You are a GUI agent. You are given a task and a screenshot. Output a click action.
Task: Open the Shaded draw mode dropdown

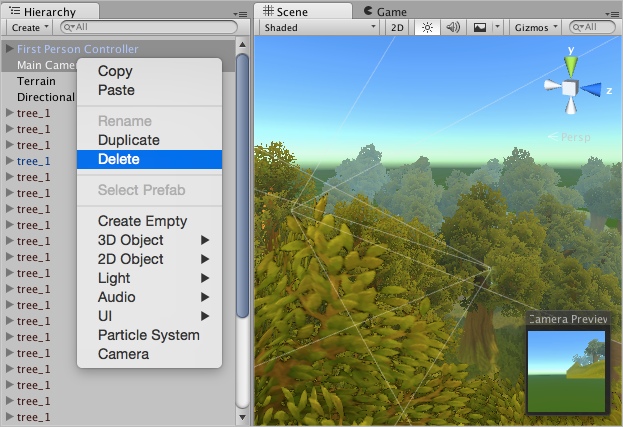point(319,27)
